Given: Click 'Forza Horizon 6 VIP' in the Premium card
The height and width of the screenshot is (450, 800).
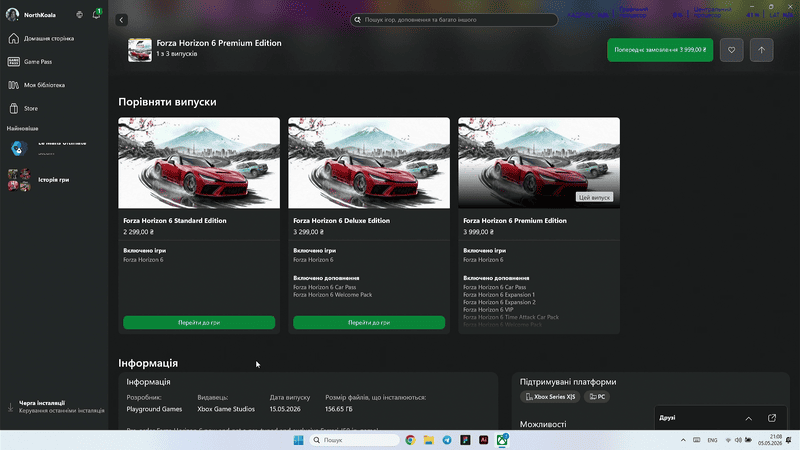Looking at the screenshot, I should (488, 310).
